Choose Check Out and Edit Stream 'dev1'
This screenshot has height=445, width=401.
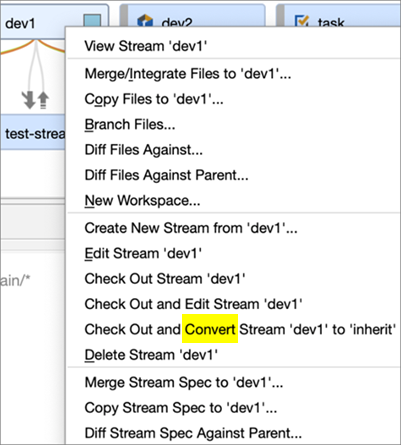[x=233, y=304]
